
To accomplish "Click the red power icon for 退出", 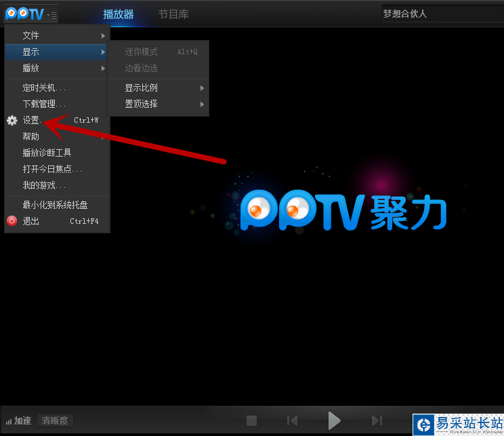I will pos(12,221).
